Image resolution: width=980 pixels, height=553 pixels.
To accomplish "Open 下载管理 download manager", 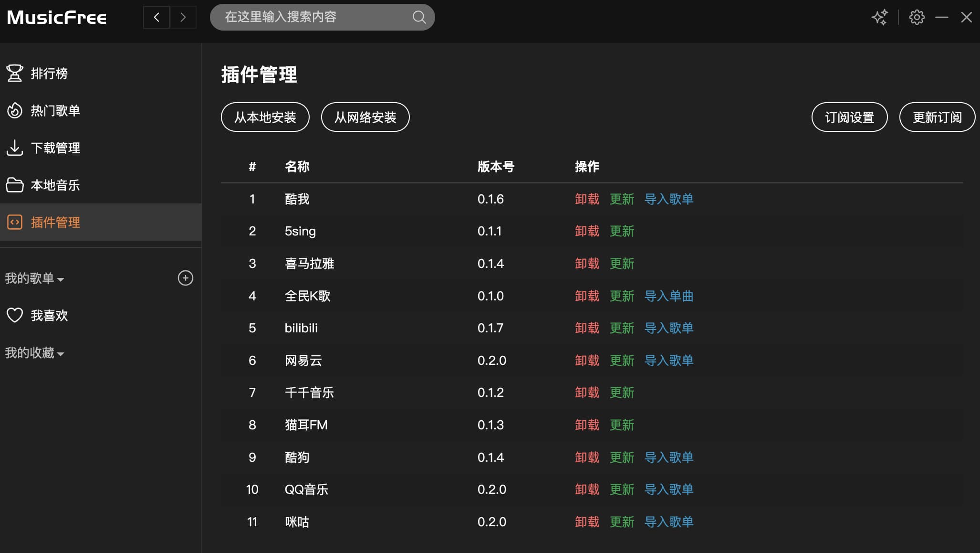I will (55, 148).
